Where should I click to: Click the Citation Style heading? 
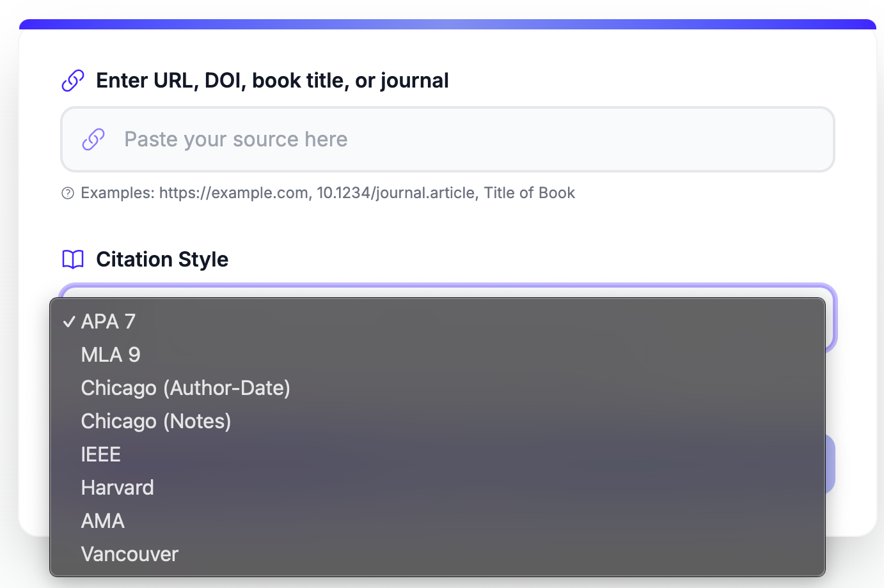[x=162, y=259]
